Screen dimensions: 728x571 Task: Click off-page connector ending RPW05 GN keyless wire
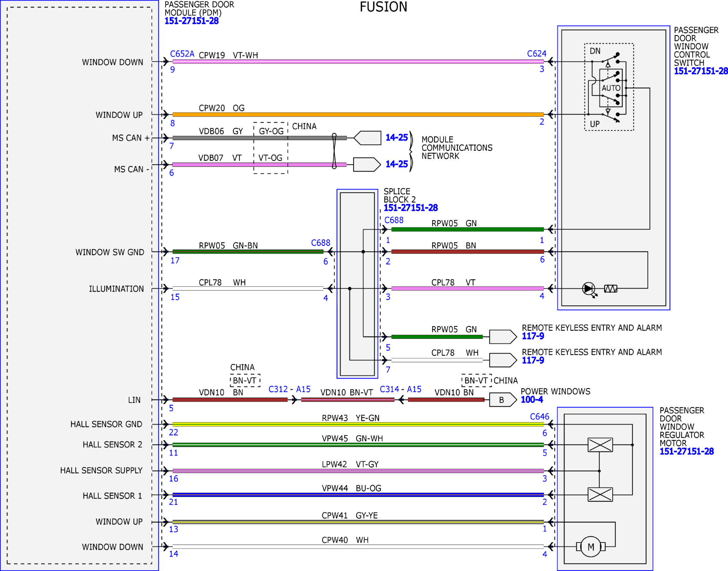tap(503, 337)
